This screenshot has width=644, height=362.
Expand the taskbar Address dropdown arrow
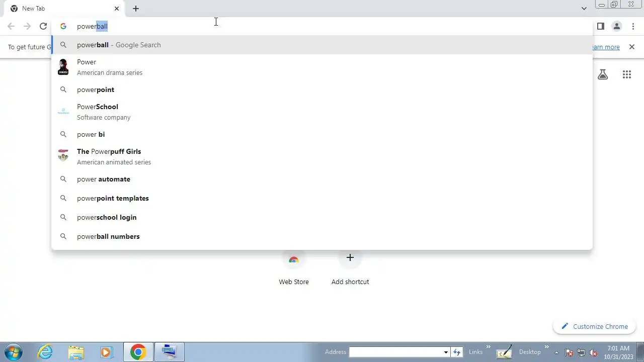coord(446,352)
